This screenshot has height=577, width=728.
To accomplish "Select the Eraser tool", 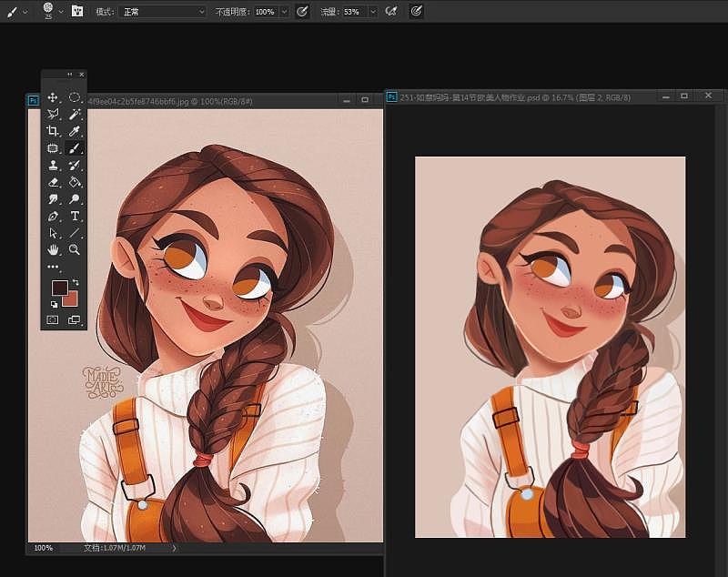I will pos(53,182).
